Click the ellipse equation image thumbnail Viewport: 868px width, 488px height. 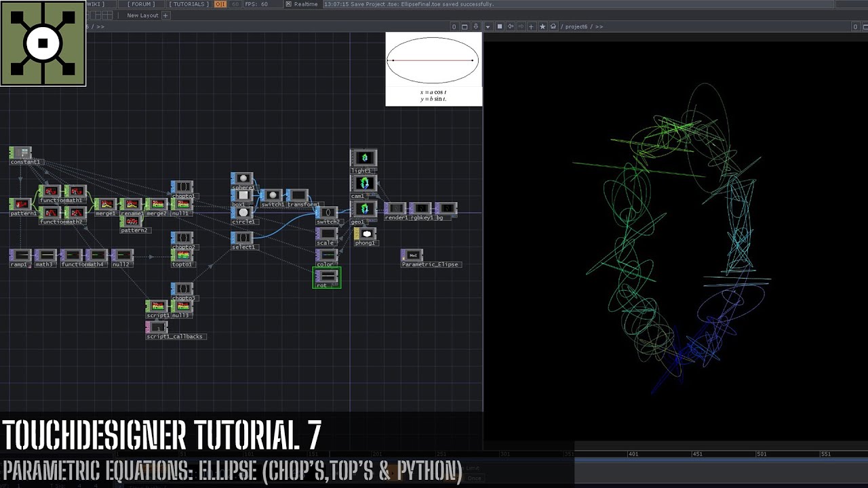tap(434, 69)
